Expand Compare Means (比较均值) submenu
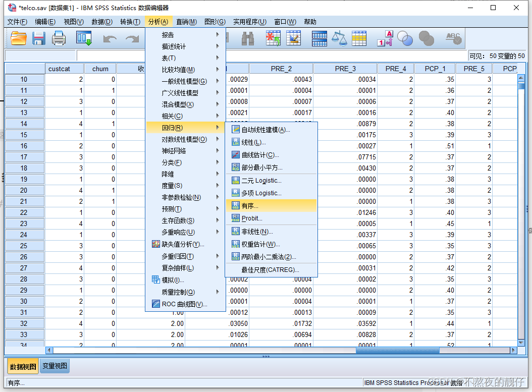The width and height of the screenshot is (532, 392). [x=185, y=70]
